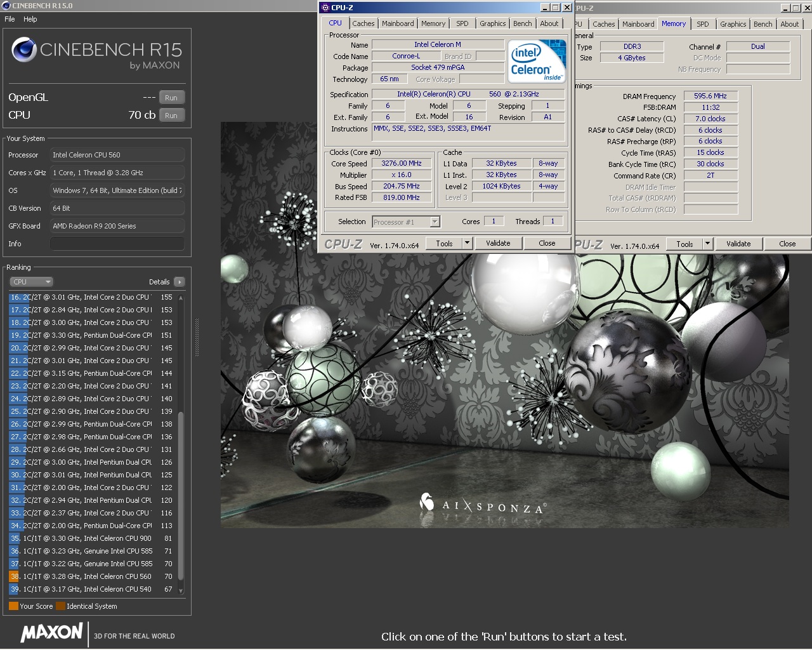
Task: Click the CAS# Latency 7.0 clocks value
Action: 710,119
